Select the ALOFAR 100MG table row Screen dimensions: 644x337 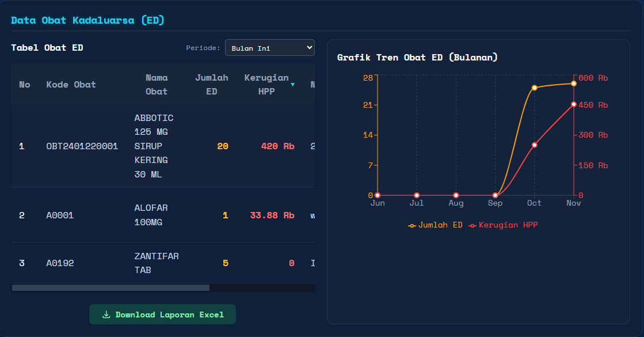coord(151,215)
